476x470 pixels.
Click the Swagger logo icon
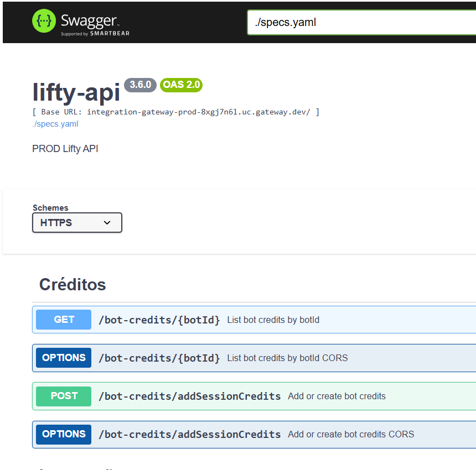(x=44, y=22)
